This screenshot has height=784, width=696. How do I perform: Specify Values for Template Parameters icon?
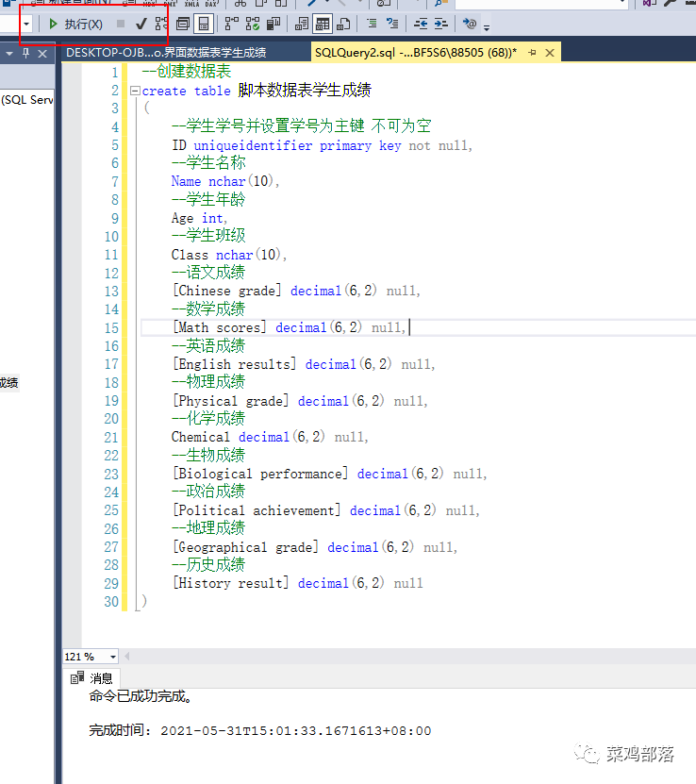470,24
